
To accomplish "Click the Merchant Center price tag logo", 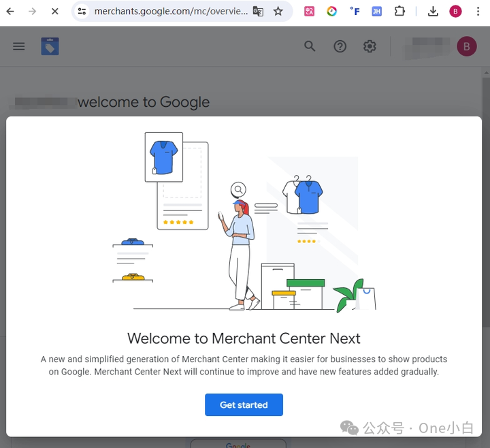I will coord(50,46).
